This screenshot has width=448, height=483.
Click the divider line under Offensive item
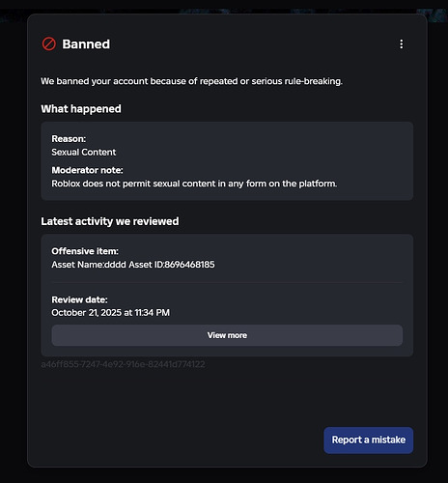(227, 282)
